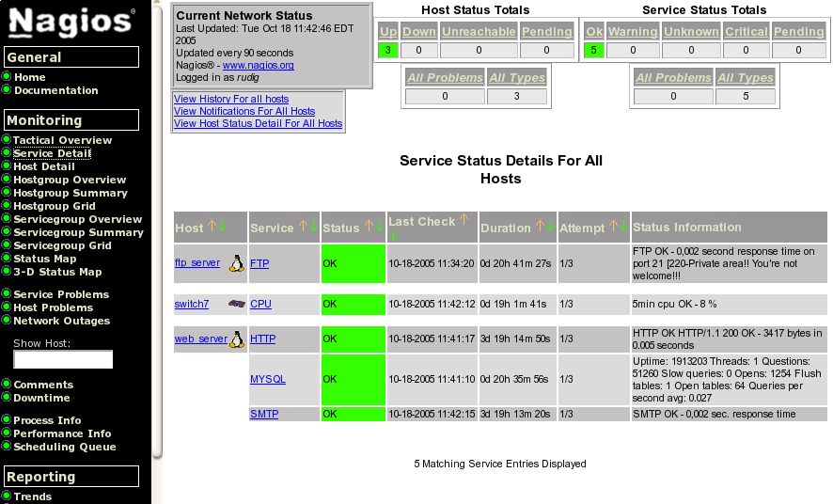The height and width of the screenshot is (504, 833).
Task: Sort Service column descending arrow
Action: point(313,226)
